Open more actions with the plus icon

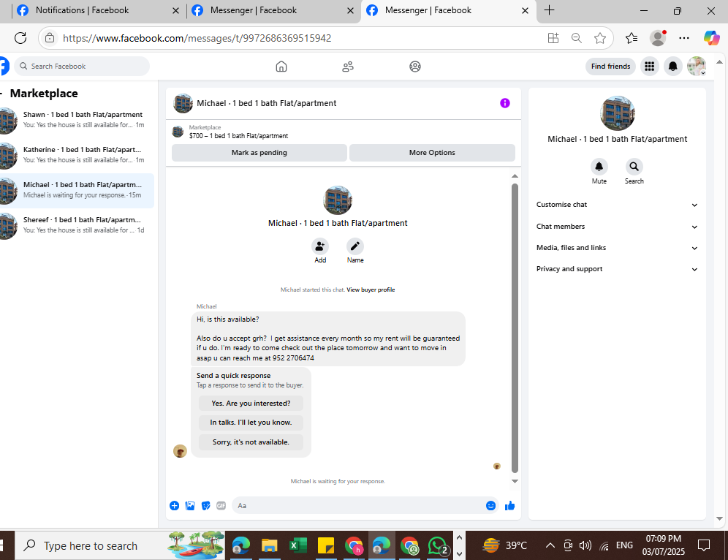click(x=175, y=506)
